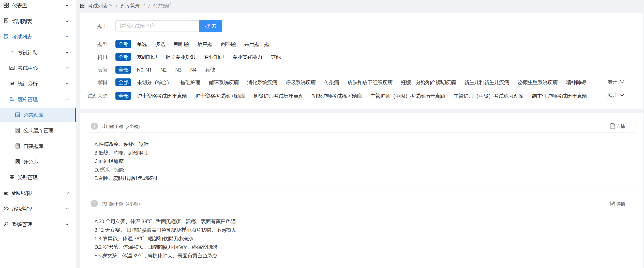Image resolution: width=644 pixels, height=268 pixels.
Task: Select N3 level filter
Action: pos(178,70)
